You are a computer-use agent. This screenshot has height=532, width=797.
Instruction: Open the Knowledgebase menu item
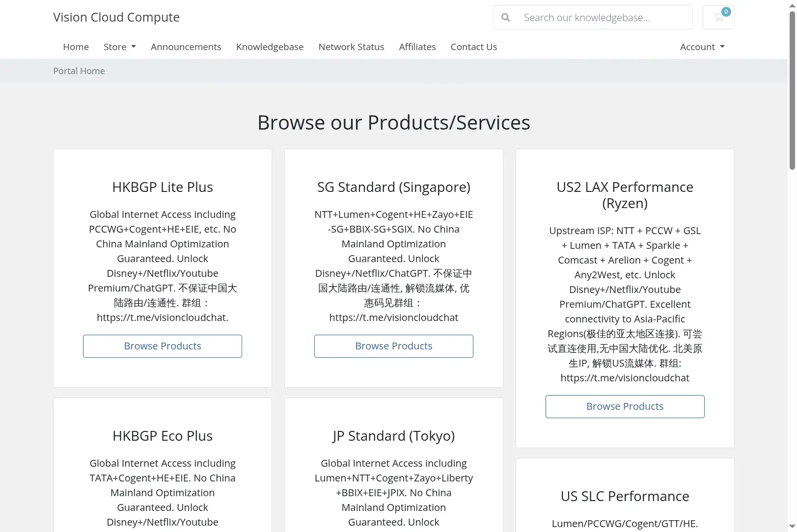pos(270,47)
